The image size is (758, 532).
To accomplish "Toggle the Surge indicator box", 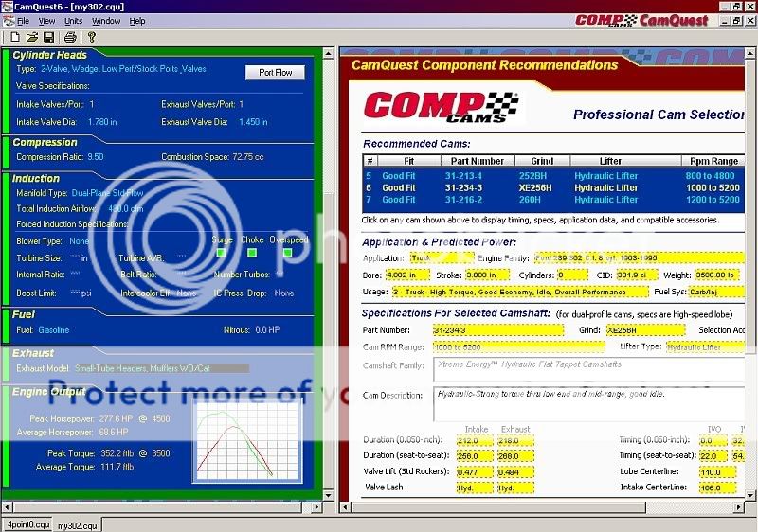I will click(221, 253).
